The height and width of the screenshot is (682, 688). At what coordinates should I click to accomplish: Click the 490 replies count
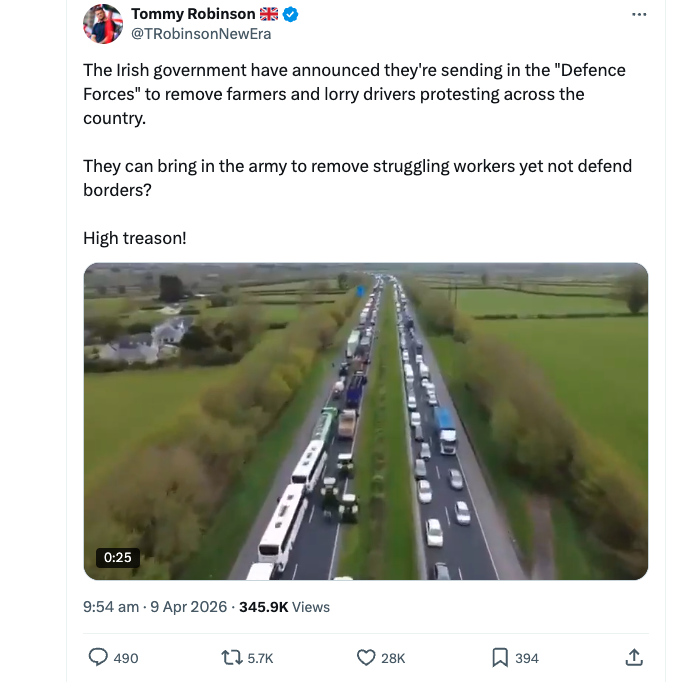point(126,657)
